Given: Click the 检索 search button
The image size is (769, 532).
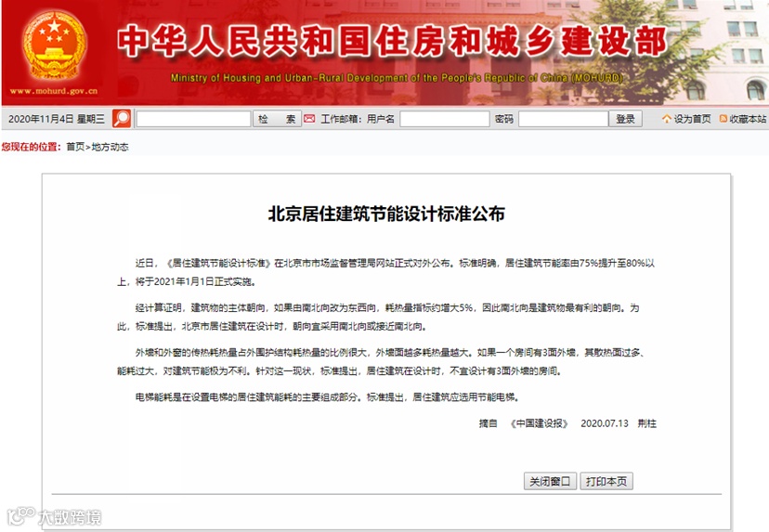Looking at the screenshot, I should pos(277,119).
